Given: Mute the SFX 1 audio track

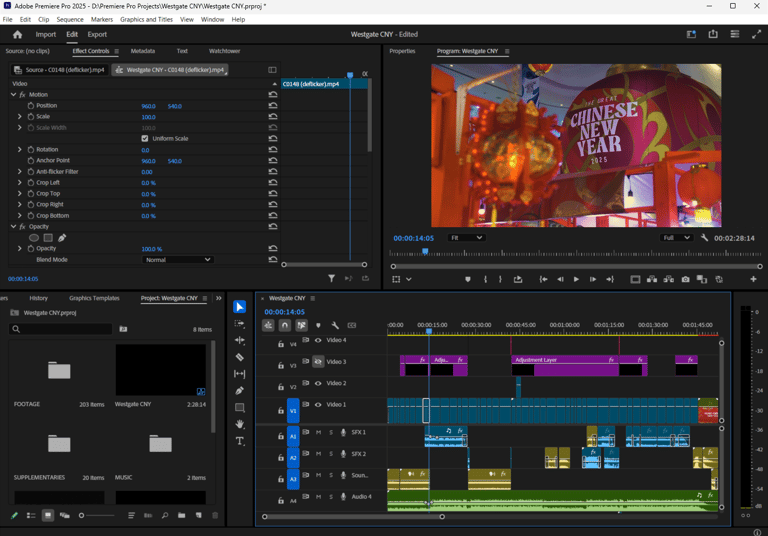Looking at the screenshot, I should [318, 433].
